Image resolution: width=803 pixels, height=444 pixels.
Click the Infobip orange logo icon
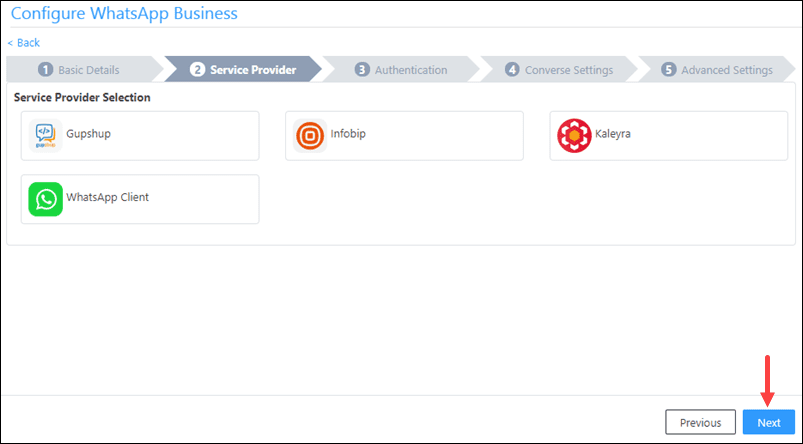click(x=310, y=136)
